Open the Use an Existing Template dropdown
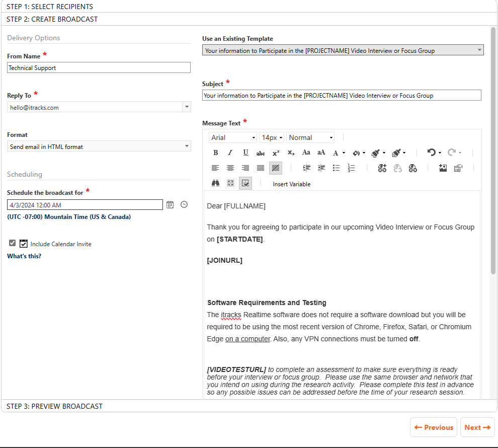The width and height of the screenshot is (498, 448). pos(343,50)
